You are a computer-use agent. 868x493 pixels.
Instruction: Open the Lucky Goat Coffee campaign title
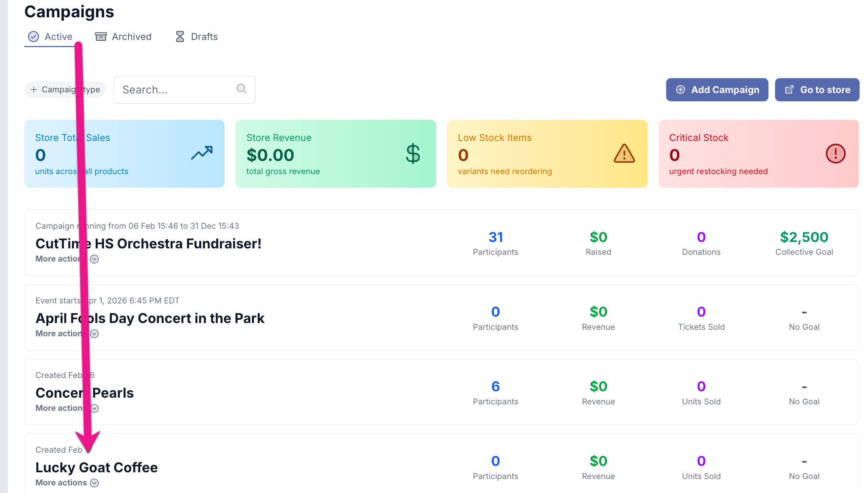[96, 467]
